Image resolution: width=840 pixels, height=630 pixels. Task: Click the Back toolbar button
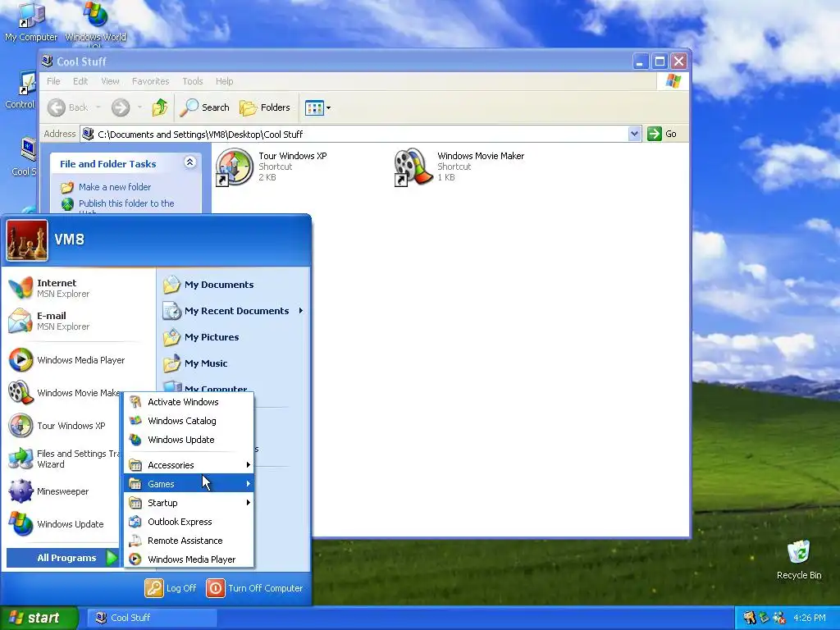click(67, 107)
